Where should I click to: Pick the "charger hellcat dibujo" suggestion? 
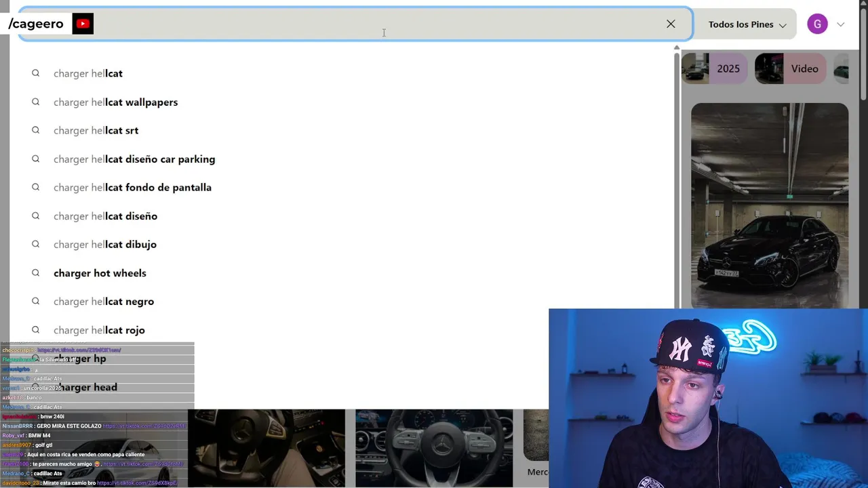[105, 244]
